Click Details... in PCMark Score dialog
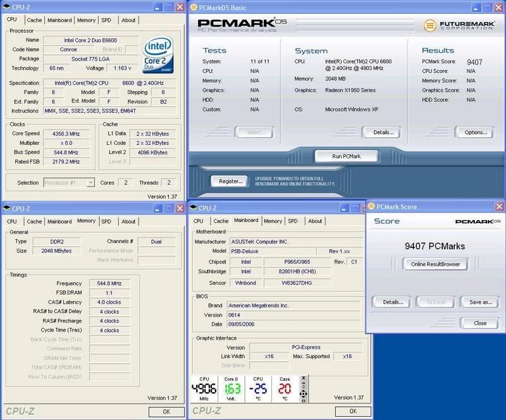506x420 pixels. point(393,302)
